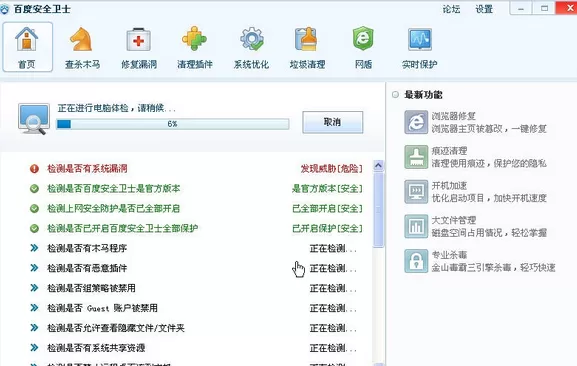Click red warning icon beside 检测是否有系统漏洞
The image size is (577, 366).
pos(34,168)
